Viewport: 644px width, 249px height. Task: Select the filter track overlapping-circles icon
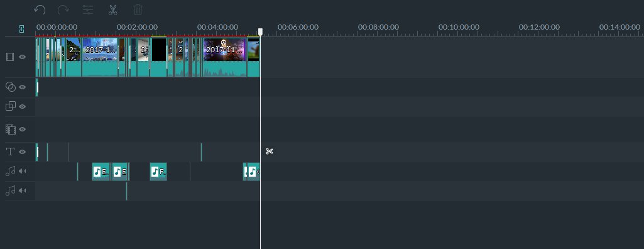pyautogui.click(x=10, y=87)
